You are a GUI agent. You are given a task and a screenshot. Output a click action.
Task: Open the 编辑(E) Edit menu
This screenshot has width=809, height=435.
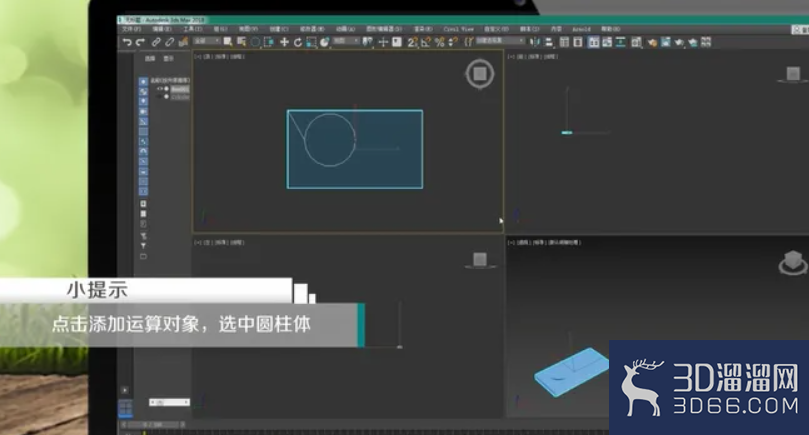coord(161,29)
